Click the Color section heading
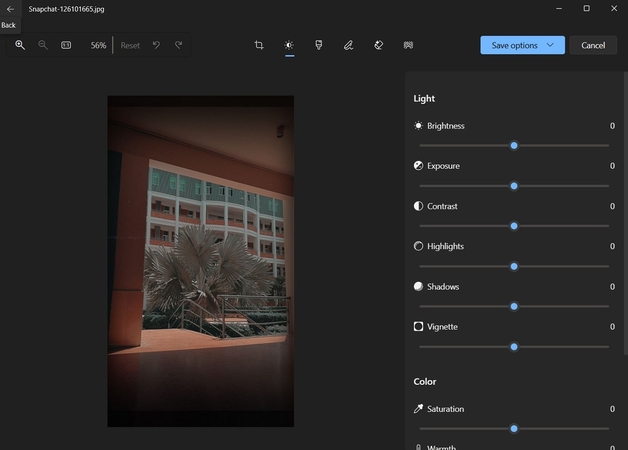 [x=425, y=382]
